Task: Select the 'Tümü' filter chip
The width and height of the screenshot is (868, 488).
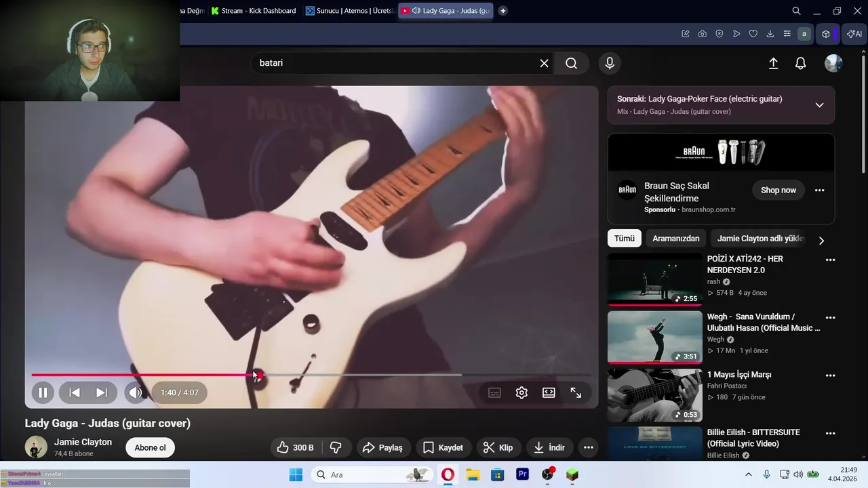Action: click(625, 239)
